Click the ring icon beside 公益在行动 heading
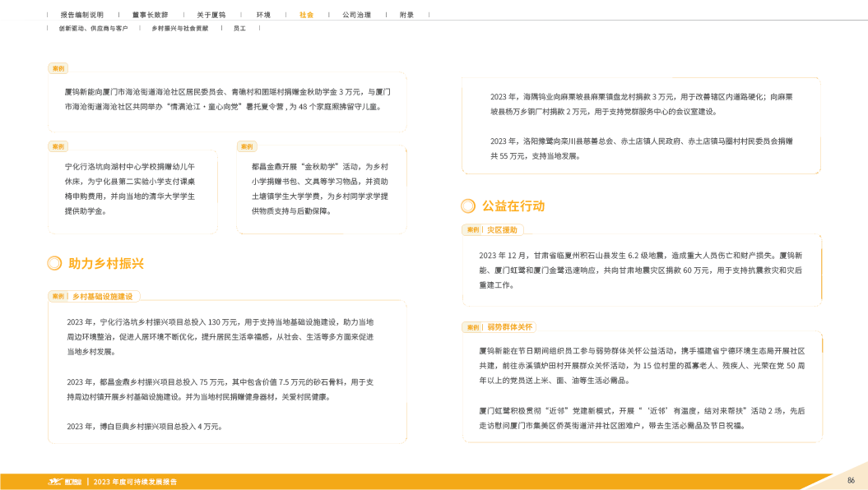This screenshot has height=490, width=868. pyautogui.click(x=467, y=206)
